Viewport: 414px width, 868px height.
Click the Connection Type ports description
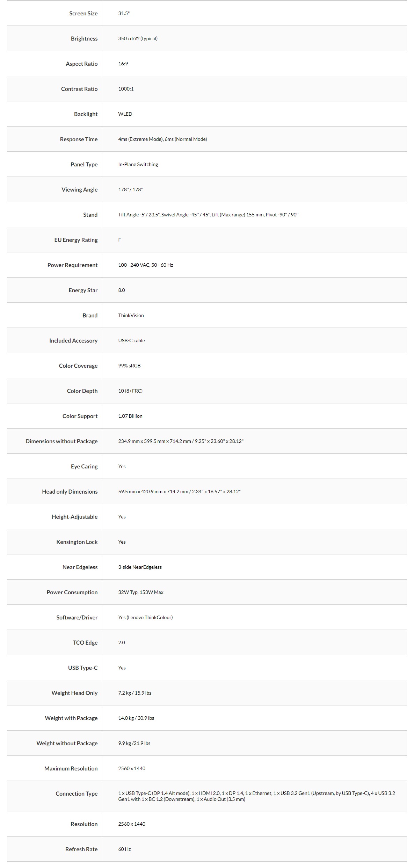coord(256,796)
